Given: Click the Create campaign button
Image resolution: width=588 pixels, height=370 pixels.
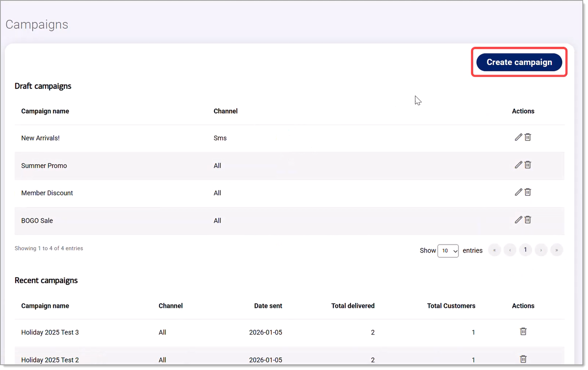Looking at the screenshot, I should tap(519, 62).
